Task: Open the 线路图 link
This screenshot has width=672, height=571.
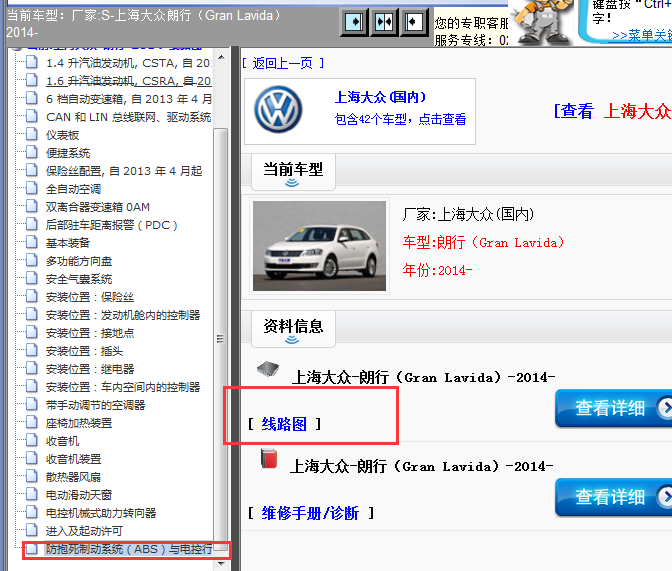Action: tap(284, 424)
